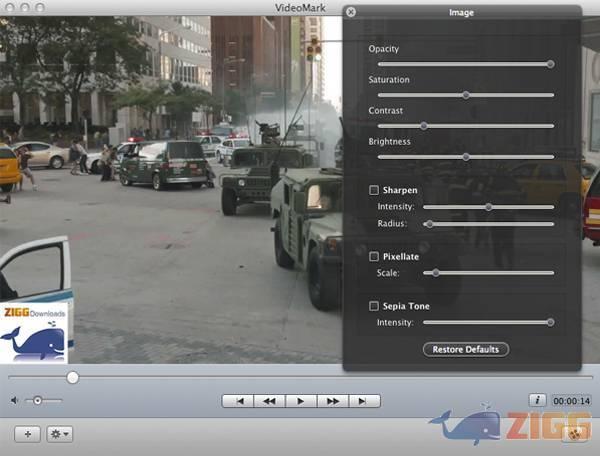This screenshot has width=600, height=456.
Task: Click the volume slider knob
Action: coord(38,401)
